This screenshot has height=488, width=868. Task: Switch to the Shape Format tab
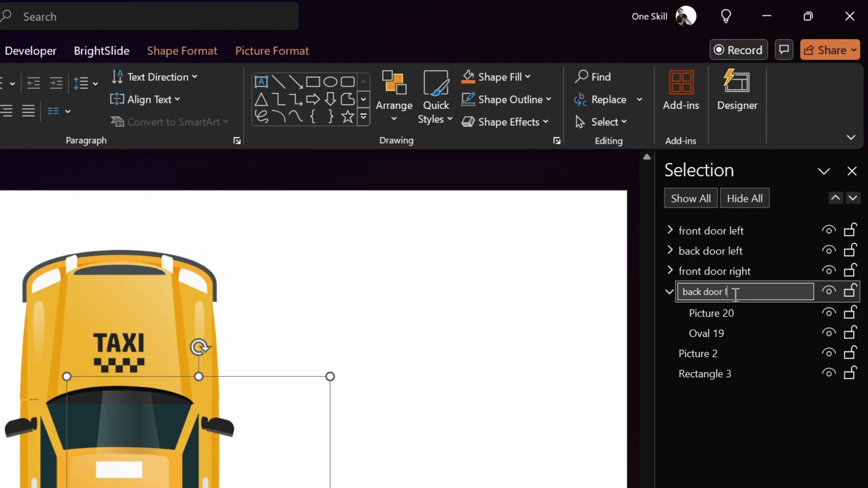coord(182,51)
